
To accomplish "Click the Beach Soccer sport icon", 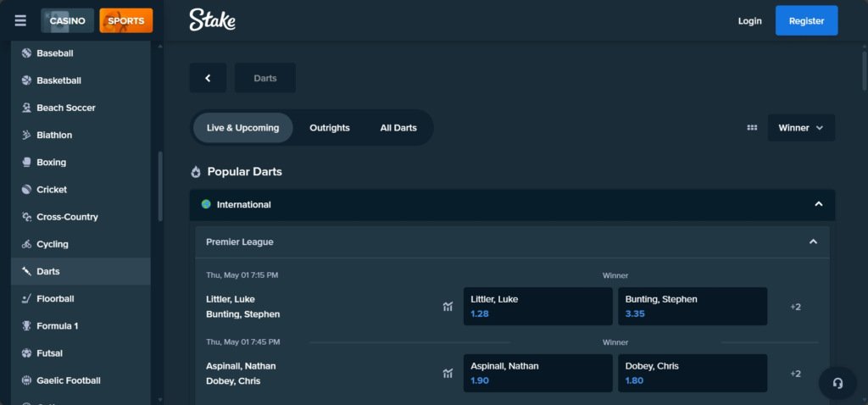I will 26,108.
